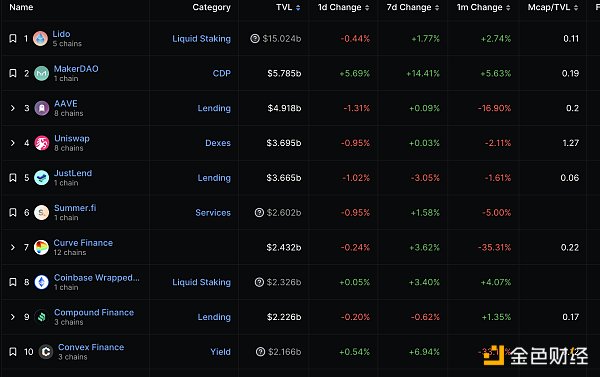The image size is (600, 377).
Task: Open the Convex Finance protocol page
Action: [91, 347]
